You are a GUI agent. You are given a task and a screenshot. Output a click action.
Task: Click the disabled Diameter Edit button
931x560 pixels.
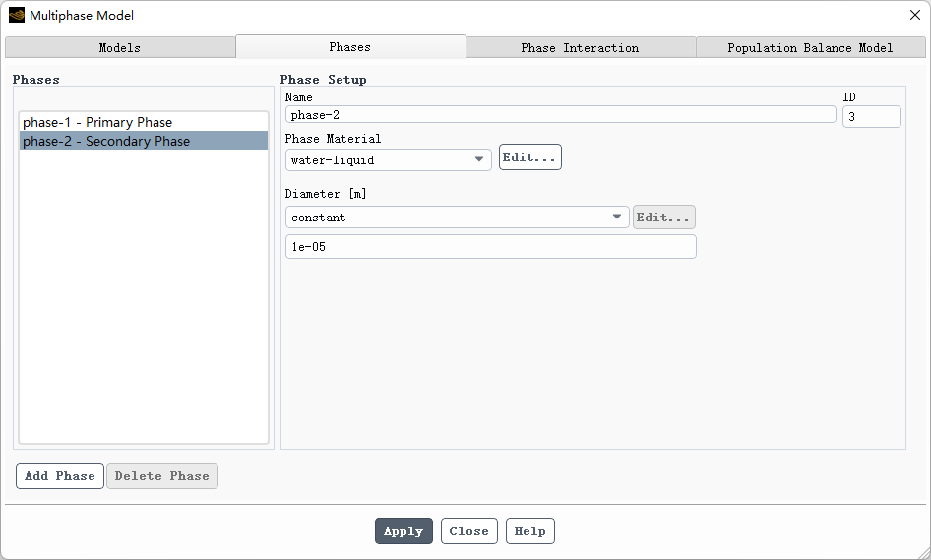point(663,218)
